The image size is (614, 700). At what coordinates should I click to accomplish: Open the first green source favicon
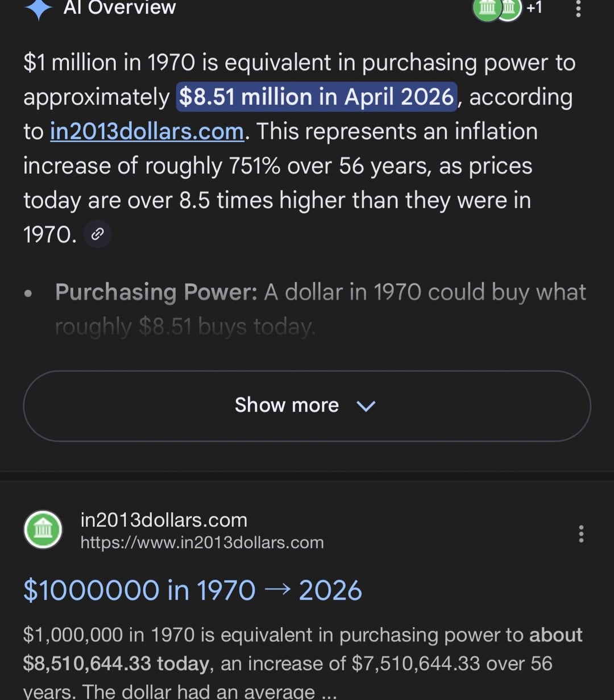(487, 8)
